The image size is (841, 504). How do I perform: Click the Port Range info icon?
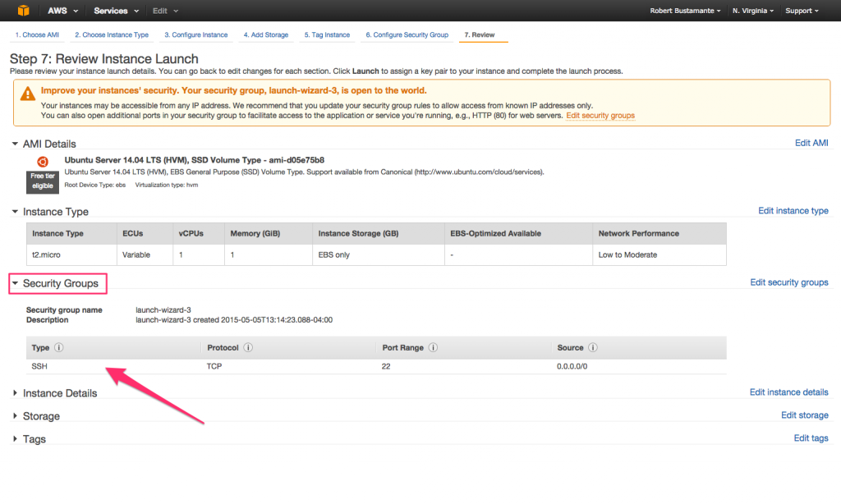(433, 347)
